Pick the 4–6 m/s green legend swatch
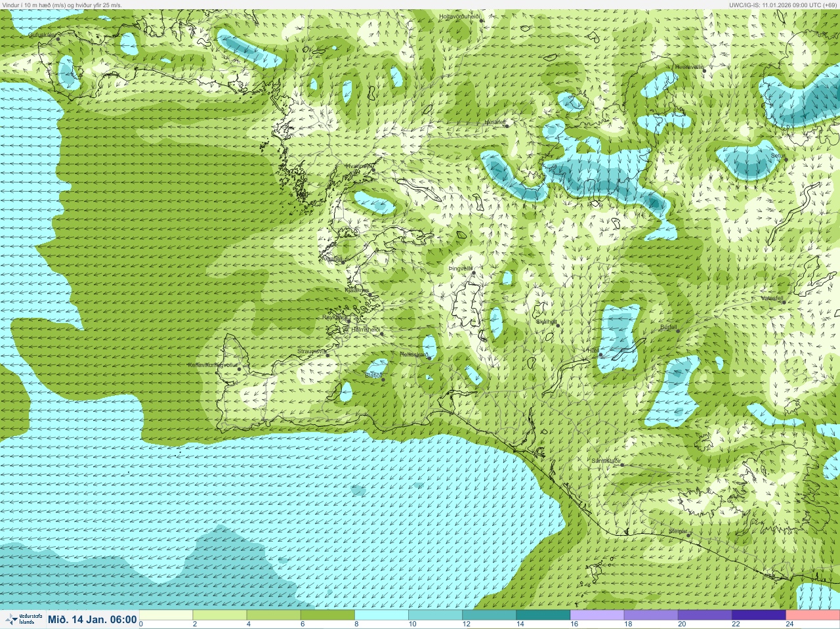 pos(274,615)
